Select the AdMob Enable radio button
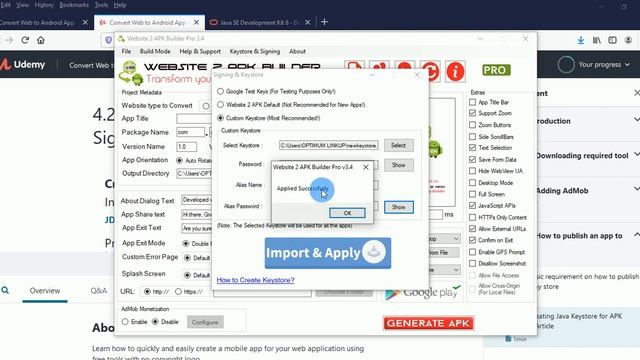This screenshot has height=360, width=640. click(125, 322)
